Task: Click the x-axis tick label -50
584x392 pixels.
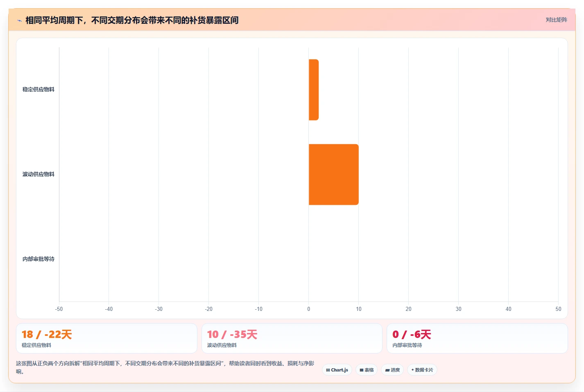Action: point(59,309)
